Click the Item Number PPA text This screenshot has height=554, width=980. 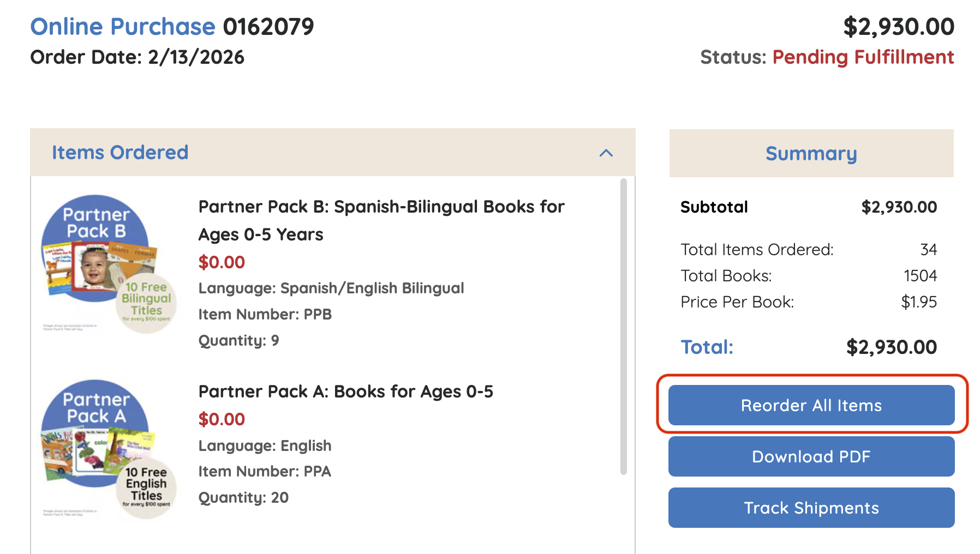[264, 471]
